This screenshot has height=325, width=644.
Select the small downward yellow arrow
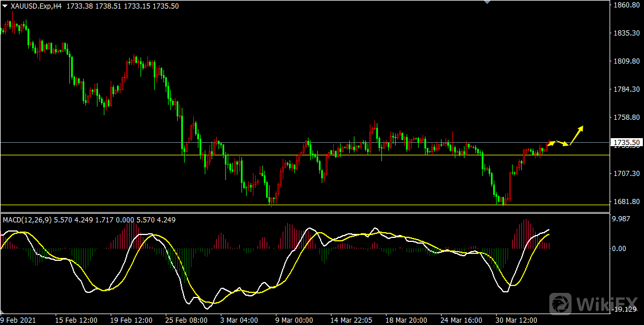point(563,143)
